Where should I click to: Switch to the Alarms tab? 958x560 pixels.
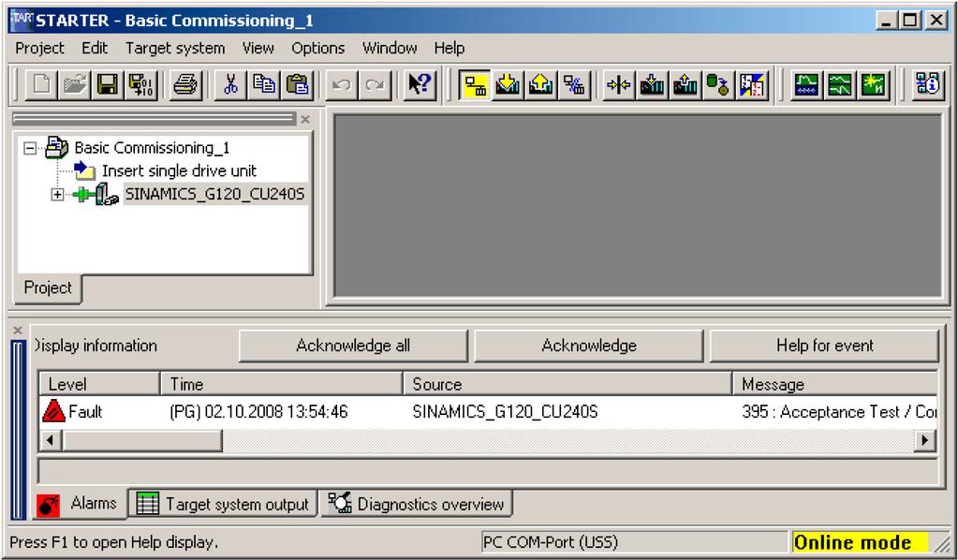tap(80, 504)
